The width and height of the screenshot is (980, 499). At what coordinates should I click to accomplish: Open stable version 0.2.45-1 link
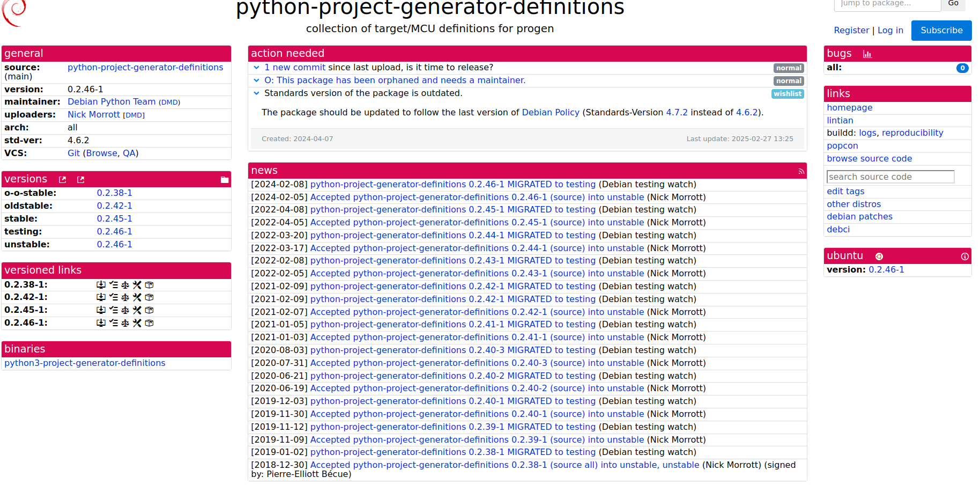click(x=114, y=219)
